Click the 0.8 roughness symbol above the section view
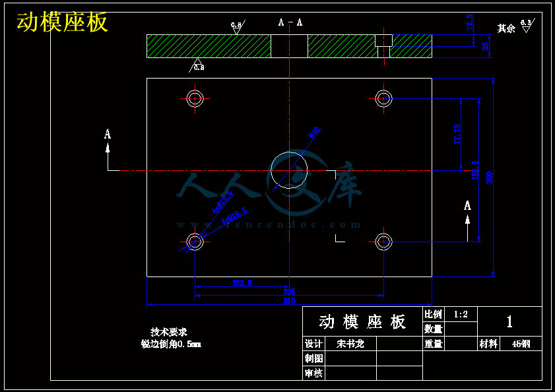This screenshot has width=555, height=392. (238, 27)
